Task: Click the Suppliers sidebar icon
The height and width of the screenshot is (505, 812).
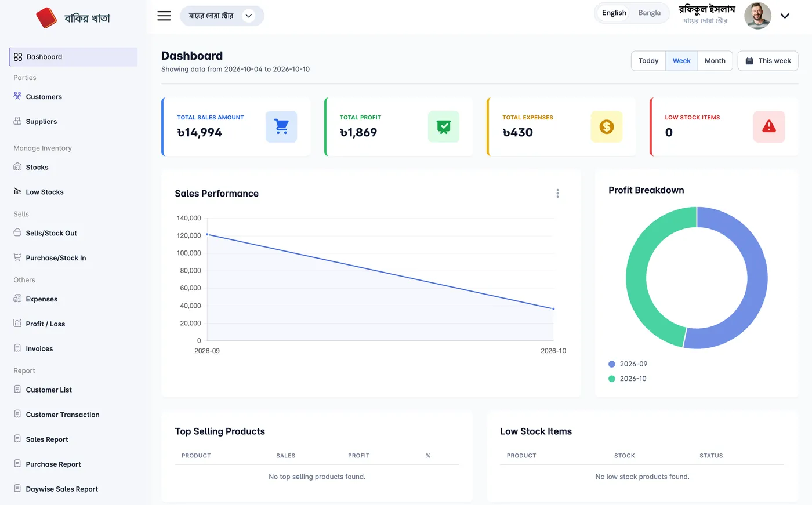Action: (x=17, y=121)
